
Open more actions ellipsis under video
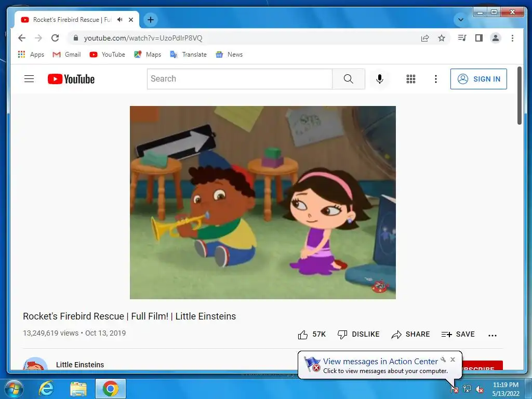[x=493, y=335]
